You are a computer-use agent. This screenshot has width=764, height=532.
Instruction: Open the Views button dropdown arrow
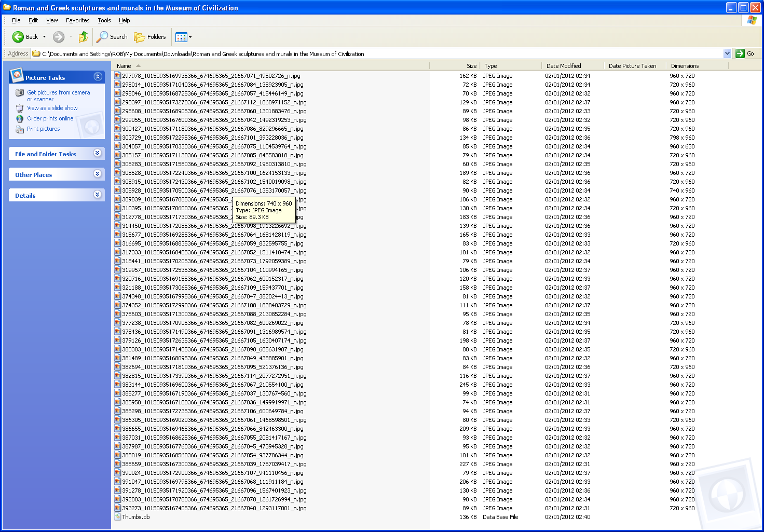(190, 37)
